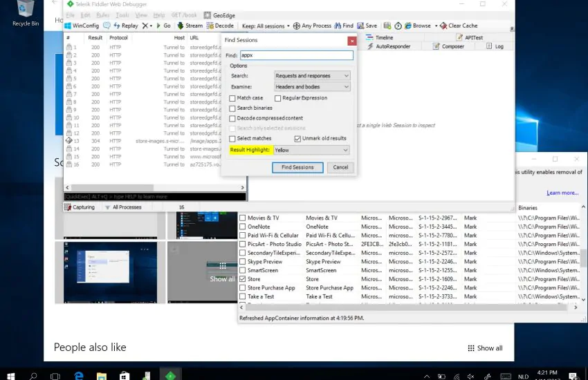The height and width of the screenshot is (380, 588).
Task: Cancel the Find Sessions dialog
Action: [340, 167]
